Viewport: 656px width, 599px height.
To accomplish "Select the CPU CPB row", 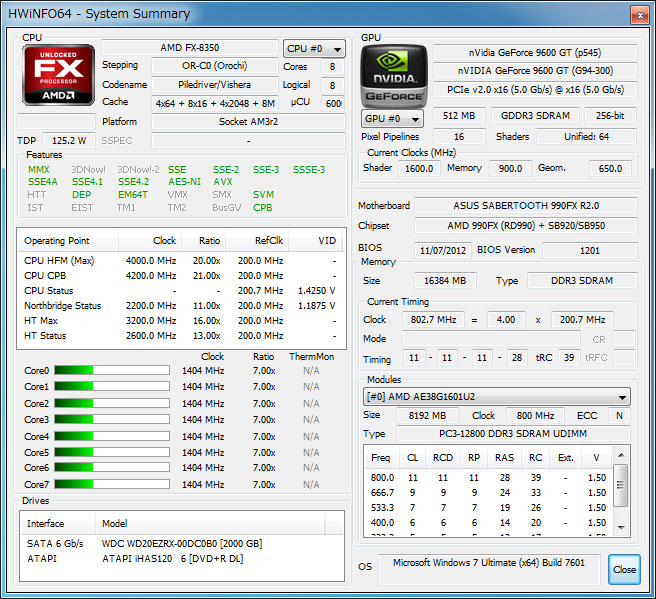I will [x=181, y=276].
